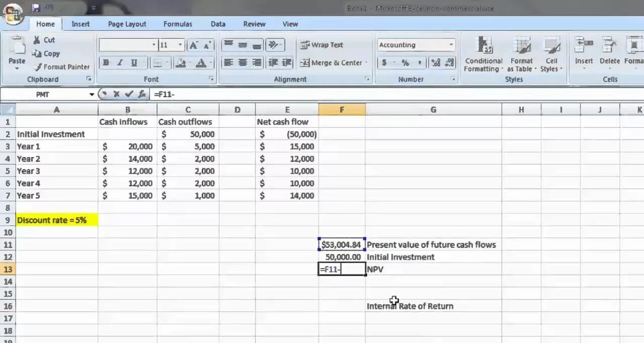Apply accounting dollar format
This screenshot has height=343, width=644.
click(x=384, y=63)
